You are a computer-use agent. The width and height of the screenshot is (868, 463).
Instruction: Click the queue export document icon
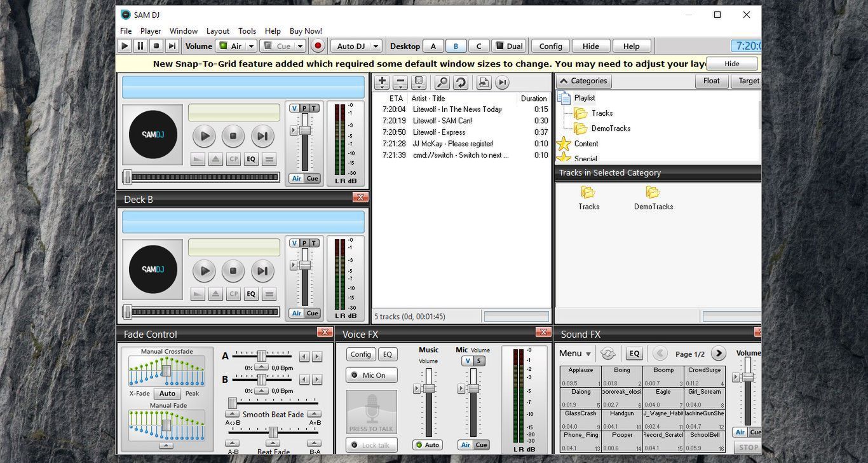(484, 82)
